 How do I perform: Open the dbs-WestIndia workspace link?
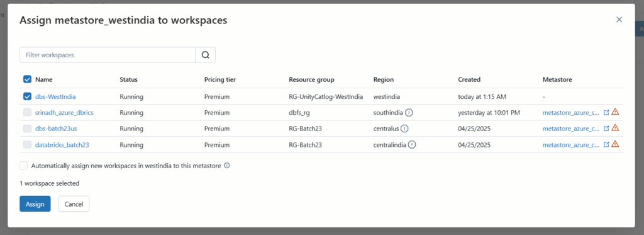click(x=55, y=97)
